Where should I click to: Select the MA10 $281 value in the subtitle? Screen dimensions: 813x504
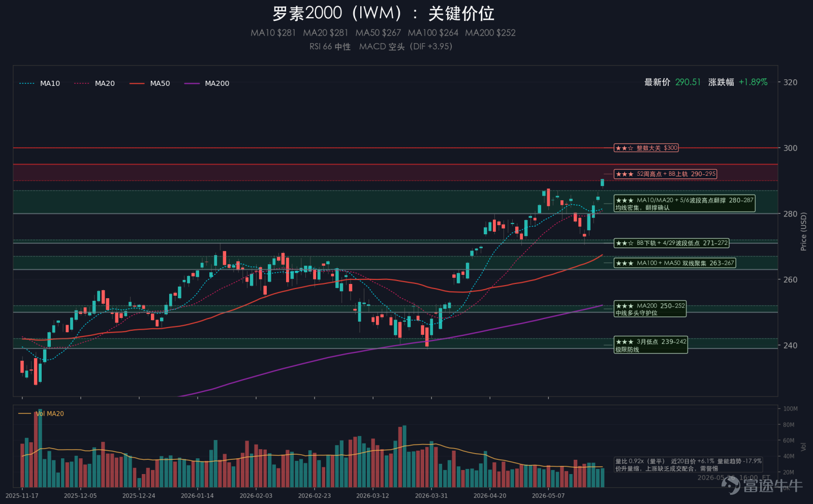273,33
